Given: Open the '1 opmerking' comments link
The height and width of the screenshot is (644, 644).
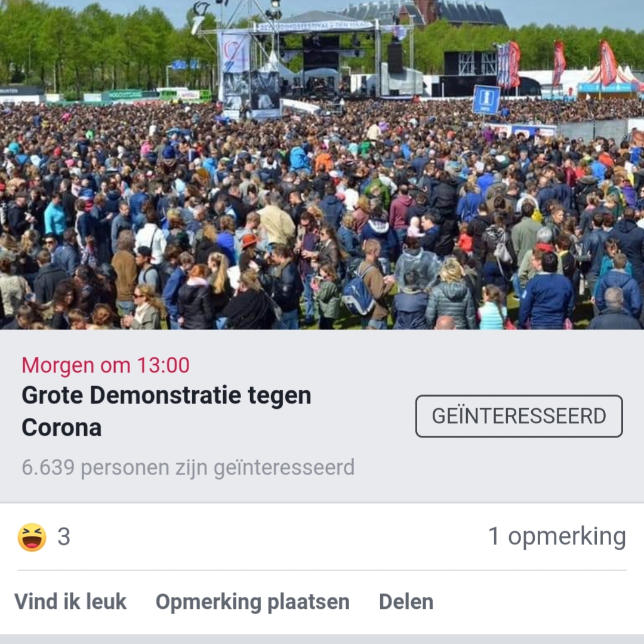Looking at the screenshot, I should click(x=557, y=537).
